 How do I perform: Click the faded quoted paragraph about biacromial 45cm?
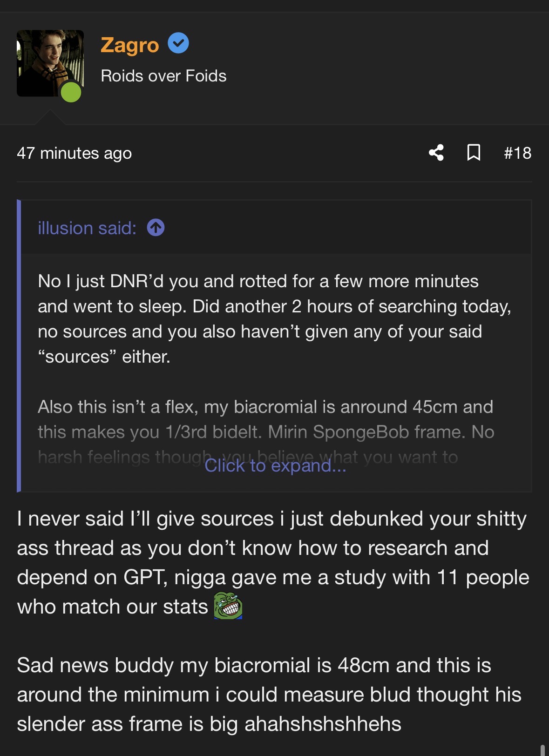(x=265, y=419)
